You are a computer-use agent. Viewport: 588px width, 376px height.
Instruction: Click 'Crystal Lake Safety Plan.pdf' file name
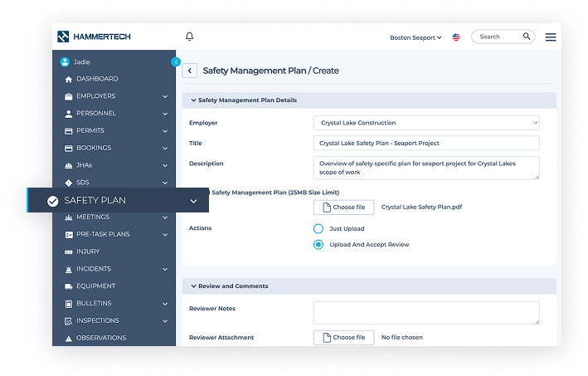coord(421,208)
